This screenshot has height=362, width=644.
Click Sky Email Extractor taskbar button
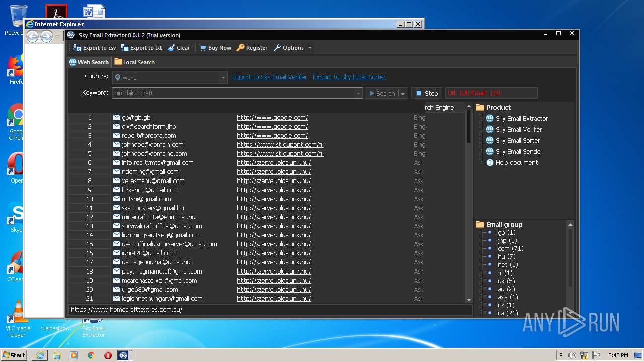[x=123, y=355]
